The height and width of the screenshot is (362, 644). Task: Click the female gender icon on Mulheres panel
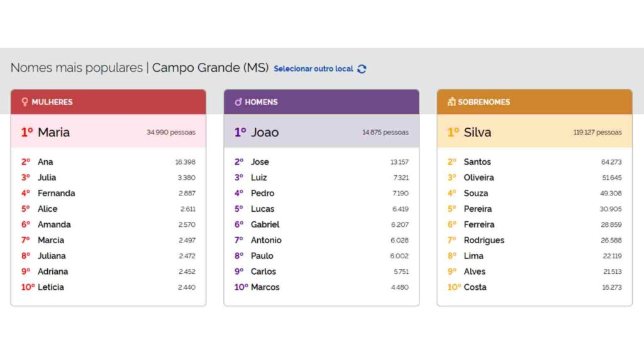25,101
